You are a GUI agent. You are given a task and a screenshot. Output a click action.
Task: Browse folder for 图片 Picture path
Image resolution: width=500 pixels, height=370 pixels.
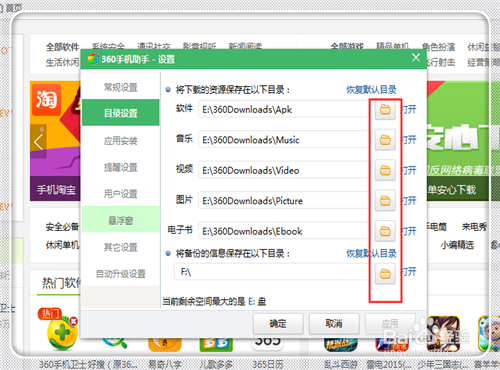pos(385,201)
